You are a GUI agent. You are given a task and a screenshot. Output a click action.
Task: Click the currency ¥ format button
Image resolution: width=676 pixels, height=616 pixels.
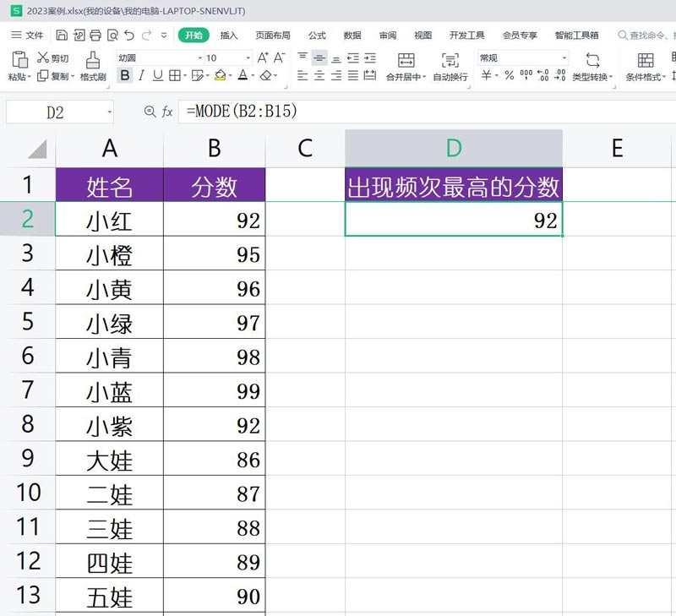pyautogui.click(x=487, y=76)
